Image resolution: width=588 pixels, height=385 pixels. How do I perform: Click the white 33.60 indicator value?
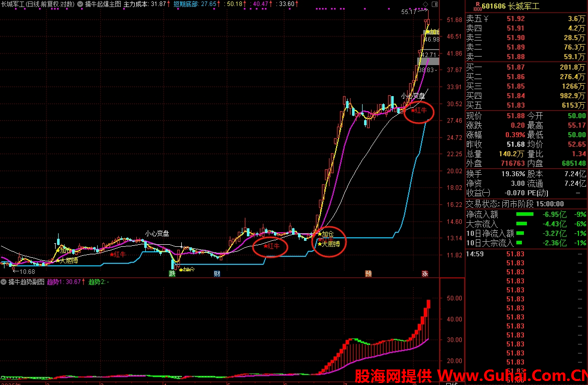287,4
